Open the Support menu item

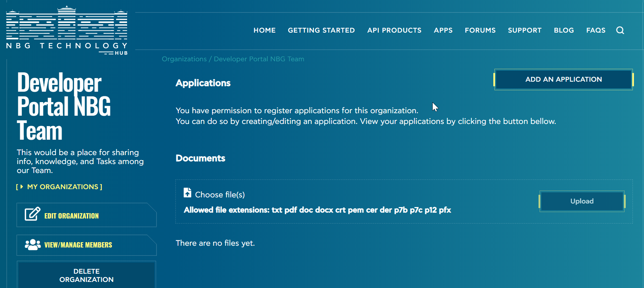click(x=525, y=30)
